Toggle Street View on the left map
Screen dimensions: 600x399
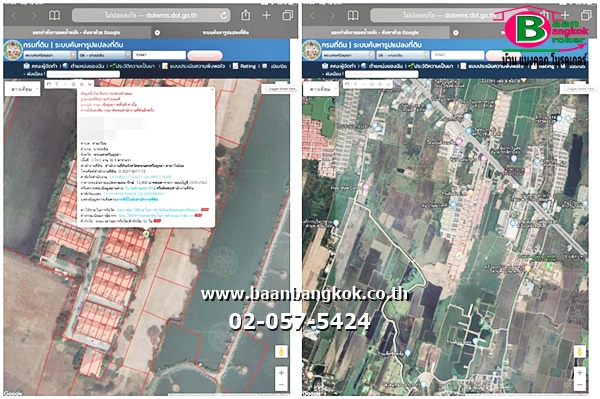[x=281, y=88]
